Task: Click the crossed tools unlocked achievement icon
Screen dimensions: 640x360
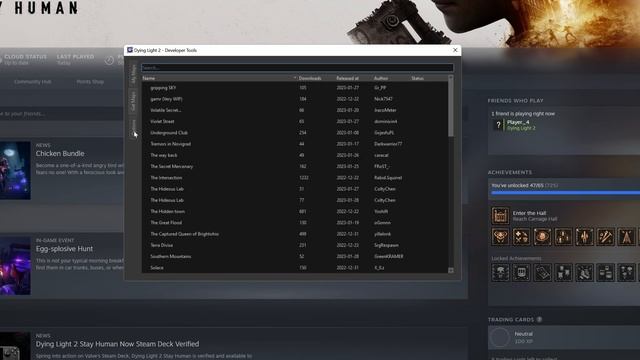Action: 605,237
